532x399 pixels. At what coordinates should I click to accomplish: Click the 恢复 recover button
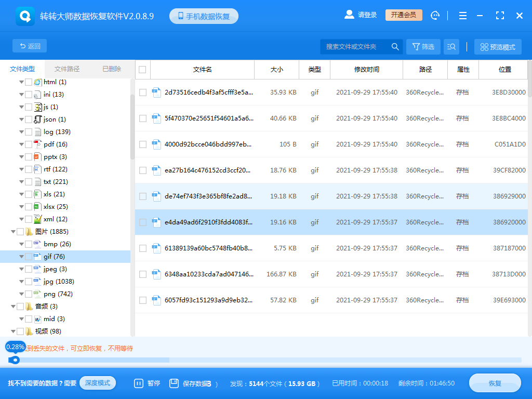click(x=495, y=383)
